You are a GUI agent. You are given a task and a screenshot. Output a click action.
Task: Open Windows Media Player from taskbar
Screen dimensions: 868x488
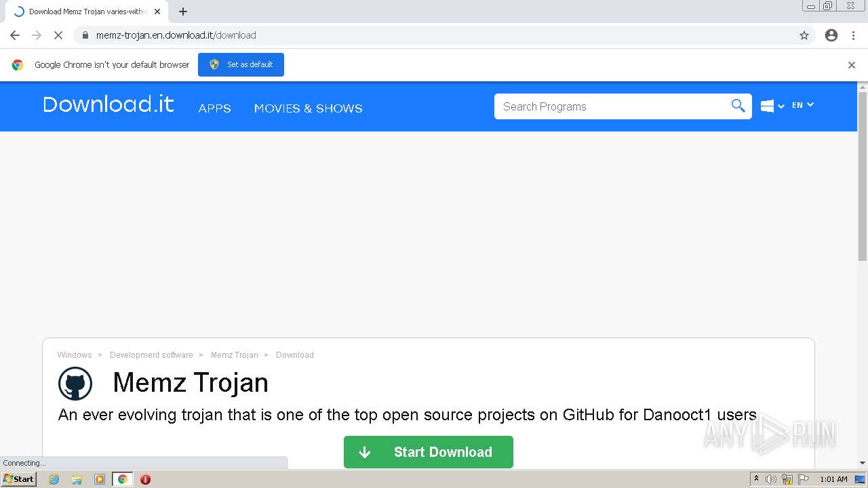[x=100, y=479]
